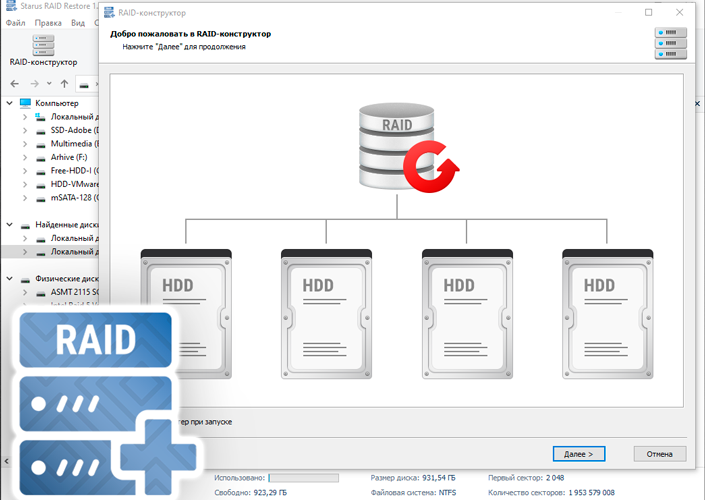Image resolution: width=705 pixels, height=500 pixels.
Task: Click the Multimedia drive icon
Action: click(x=41, y=145)
